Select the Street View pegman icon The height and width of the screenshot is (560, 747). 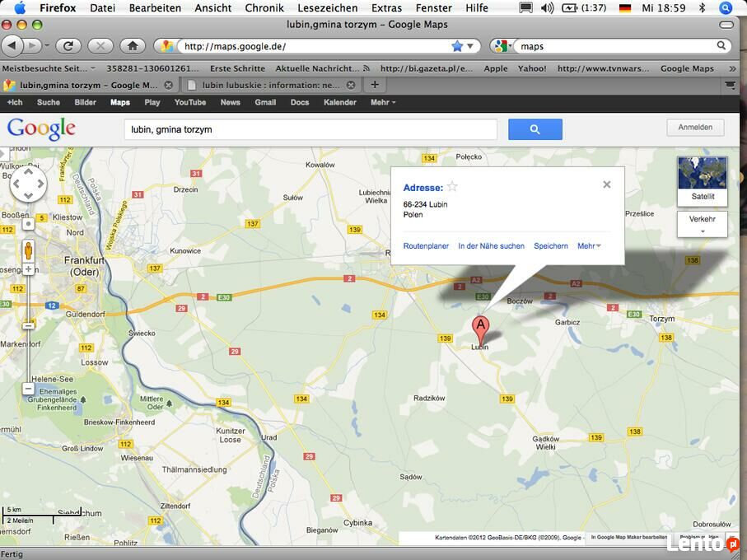[28, 250]
